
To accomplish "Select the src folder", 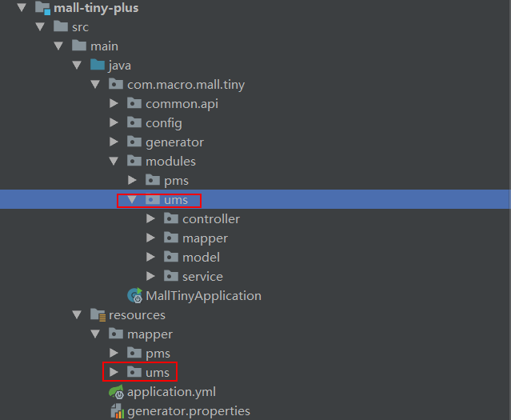I will click(80, 27).
